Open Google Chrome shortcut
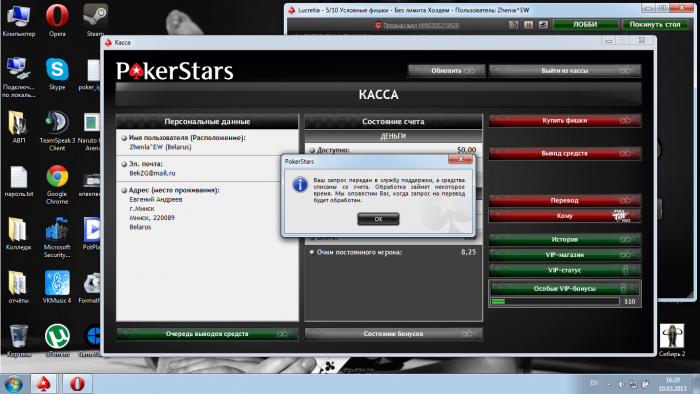The image size is (700, 394). [57, 184]
